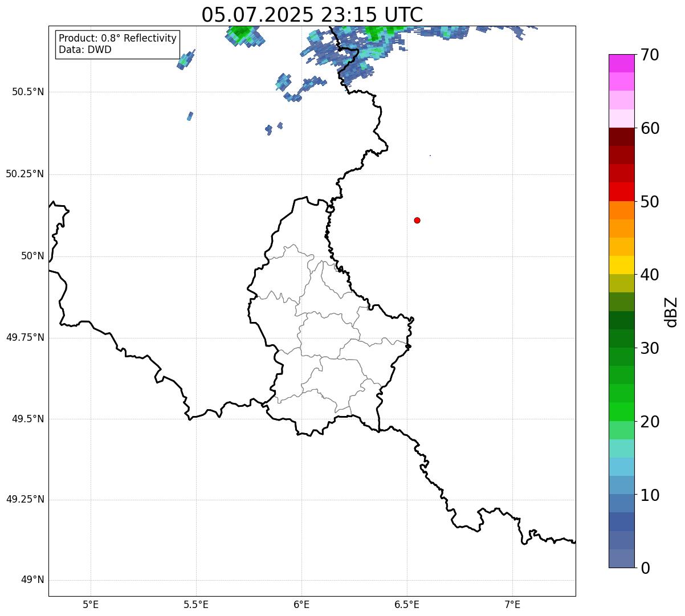
Task: Click the 5°E longitude label
Action: click(x=91, y=605)
